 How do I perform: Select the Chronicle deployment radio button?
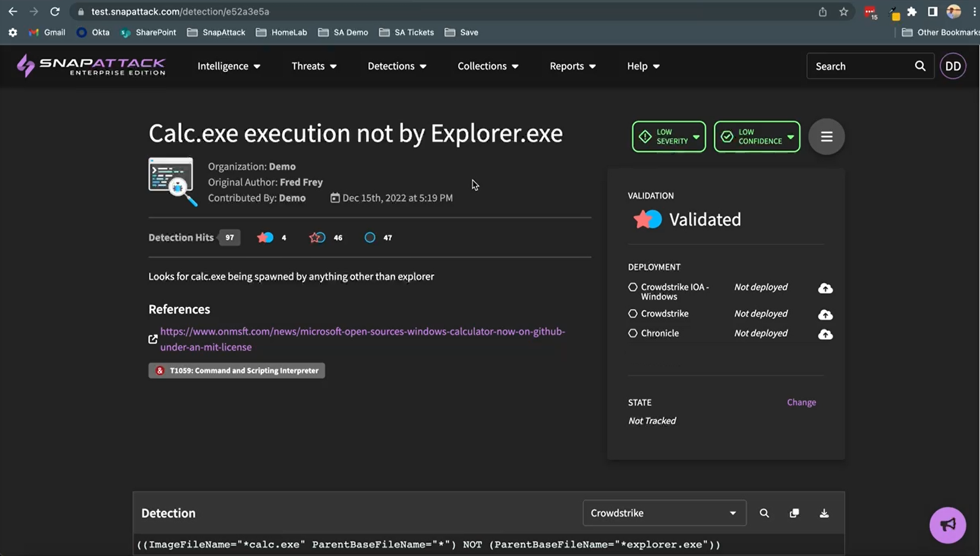pyautogui.click(x=633, y=333)
